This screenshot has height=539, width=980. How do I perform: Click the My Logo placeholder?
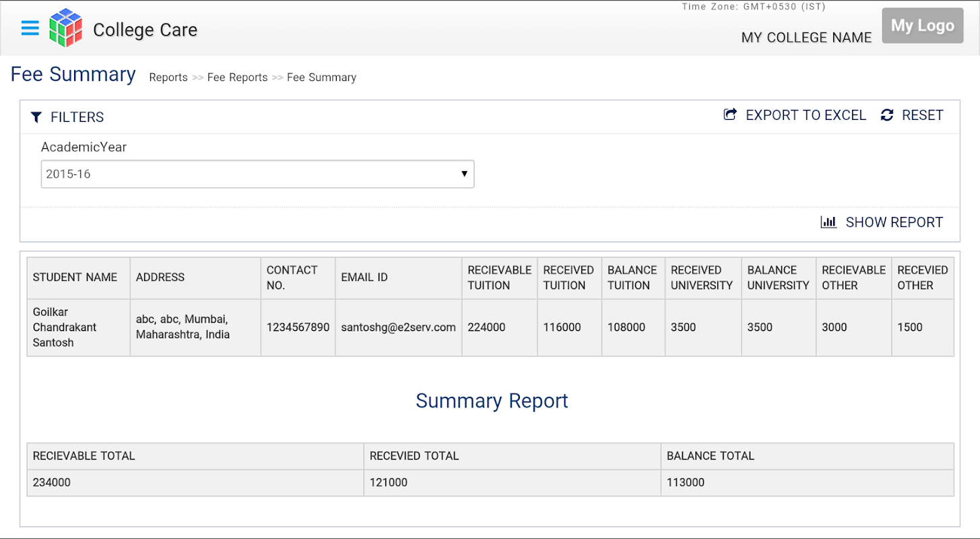coord(922,26)
